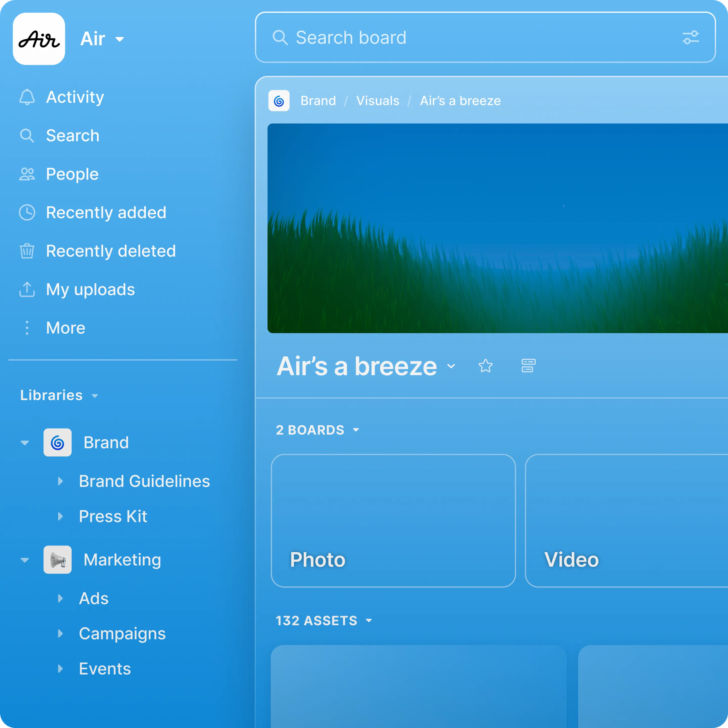The width and height of the screenshot is (728, 728).
Task: Toggle favorite star for Air's a breeze
Action: pyautogui.click(x=485, y=366)
